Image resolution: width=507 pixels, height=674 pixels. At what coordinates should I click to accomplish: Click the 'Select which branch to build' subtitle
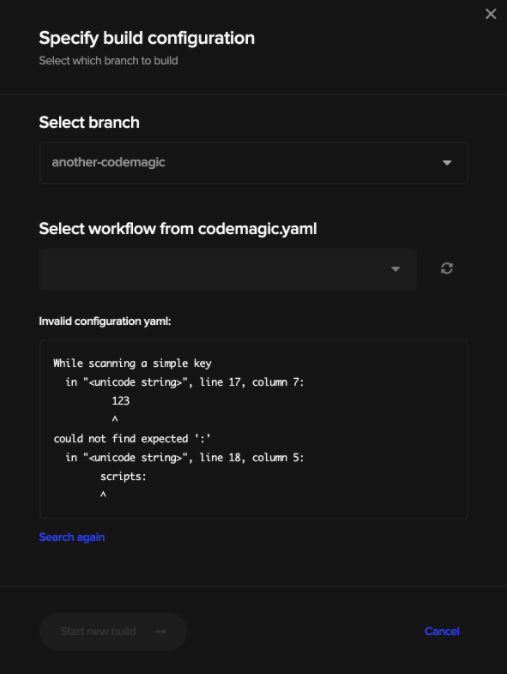[x=108, y=61]
